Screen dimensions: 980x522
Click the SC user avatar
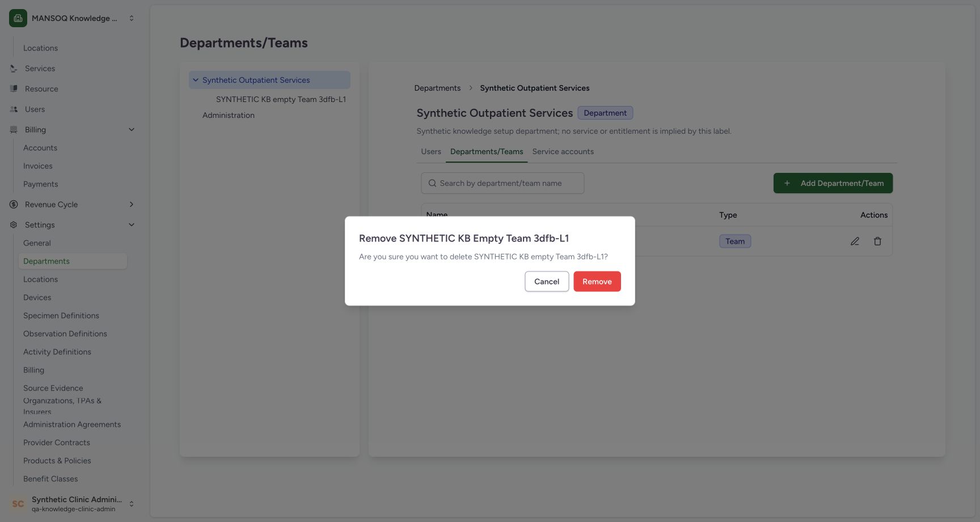pos(18,504)
